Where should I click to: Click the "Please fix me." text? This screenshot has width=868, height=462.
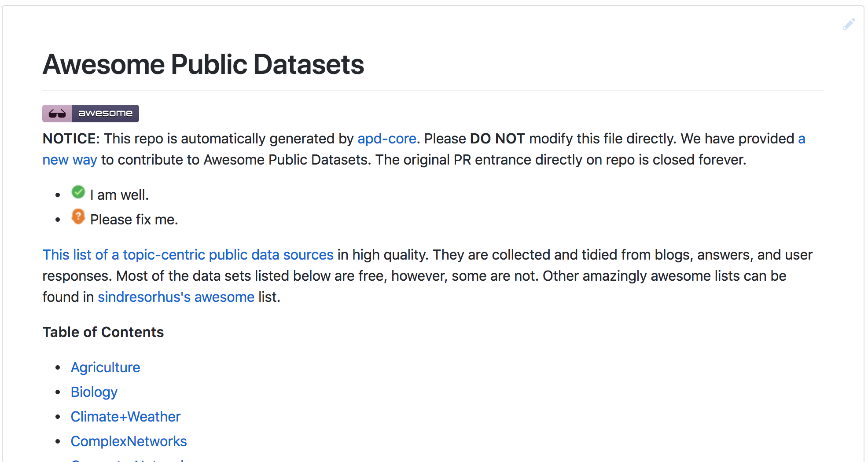134,220
